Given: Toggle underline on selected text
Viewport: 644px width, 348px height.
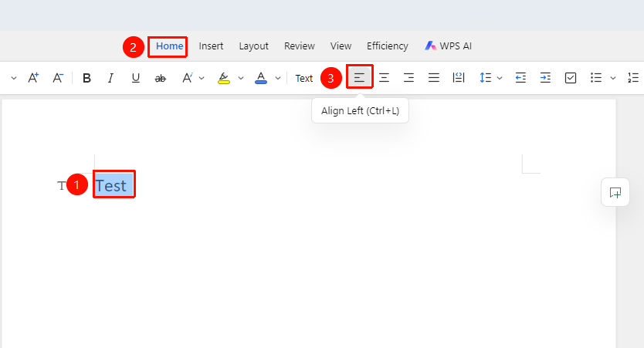Looking at the screenshot, I should [136, 78].
